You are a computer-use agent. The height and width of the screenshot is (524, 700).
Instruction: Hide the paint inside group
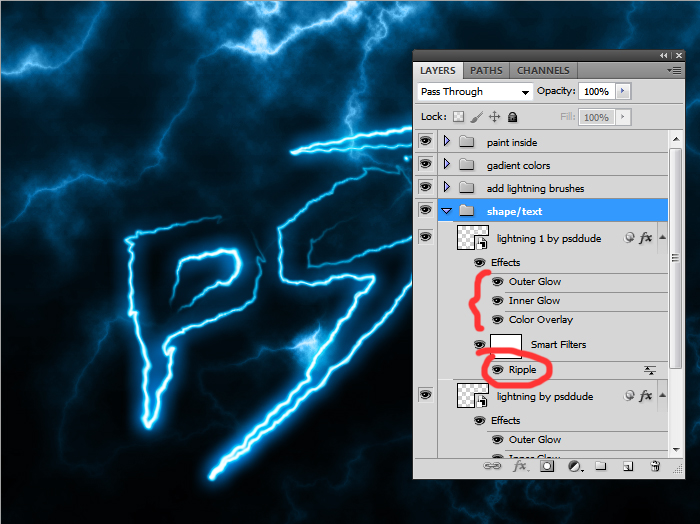(x=425, y=141)
